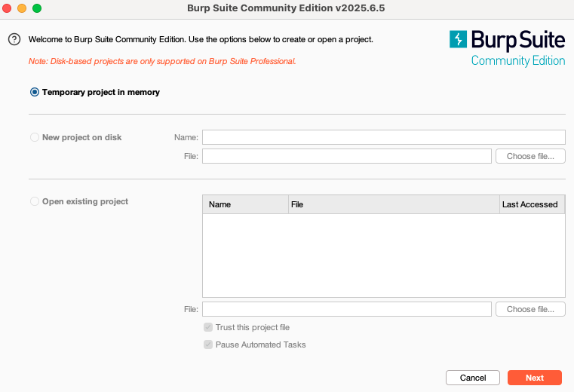Viewport: 574px width, 392px height.
Task: Click the help question mark icon
Action: (x=14, y=39)
